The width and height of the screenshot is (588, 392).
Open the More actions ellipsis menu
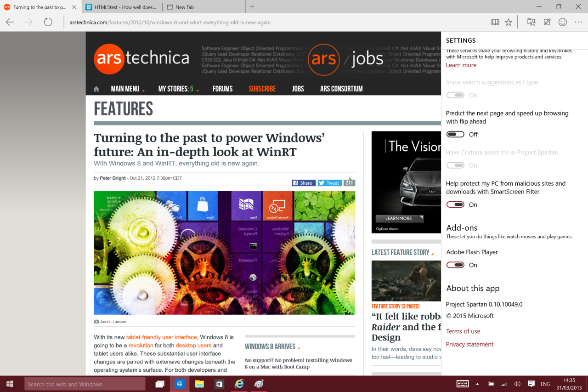click(577, 22)
